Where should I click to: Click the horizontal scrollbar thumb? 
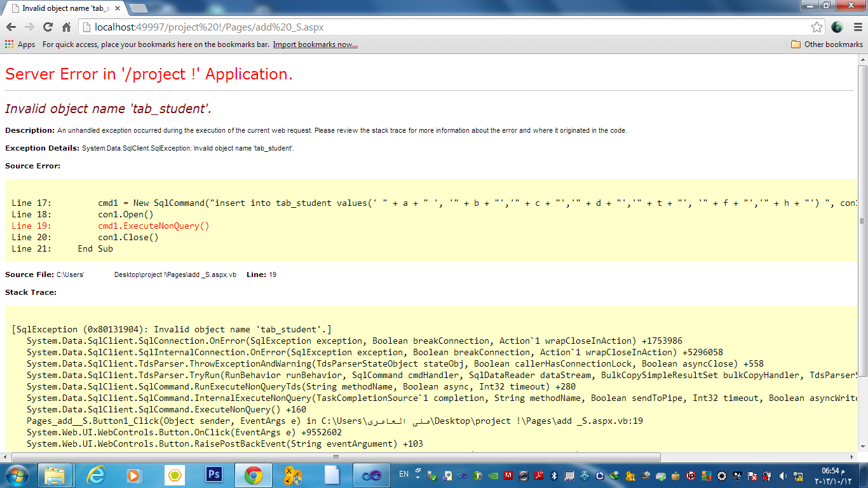[x=336, y=457]
